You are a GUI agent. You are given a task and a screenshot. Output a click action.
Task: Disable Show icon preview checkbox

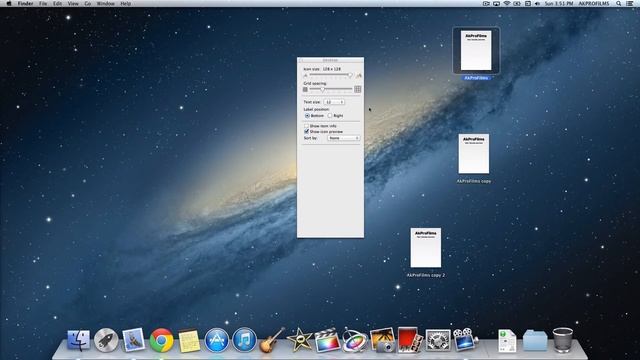307,132
